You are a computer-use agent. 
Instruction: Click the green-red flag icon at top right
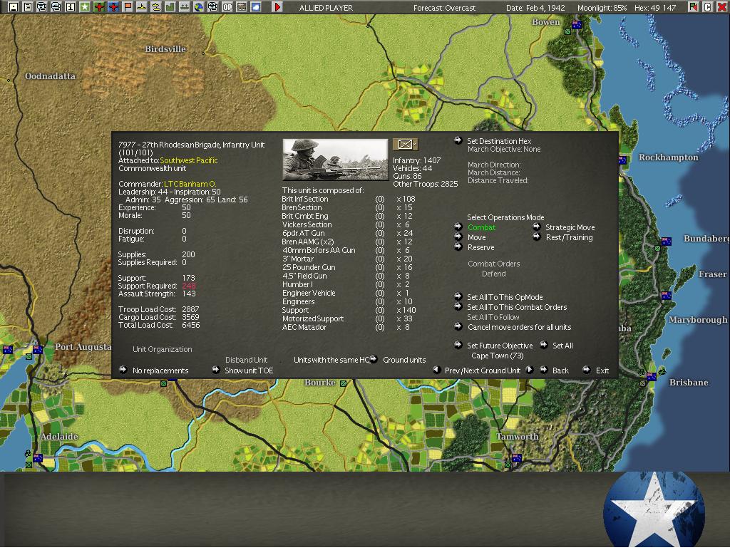click(x=693, y=7)
